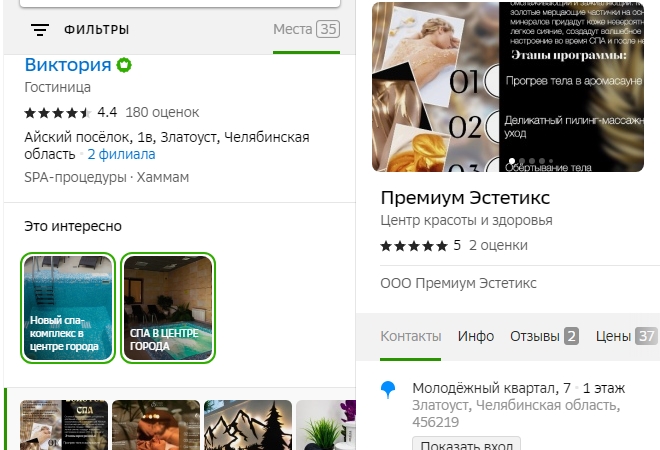
Task: Click Виктория star rating icons
Action: tap(57, 112)
